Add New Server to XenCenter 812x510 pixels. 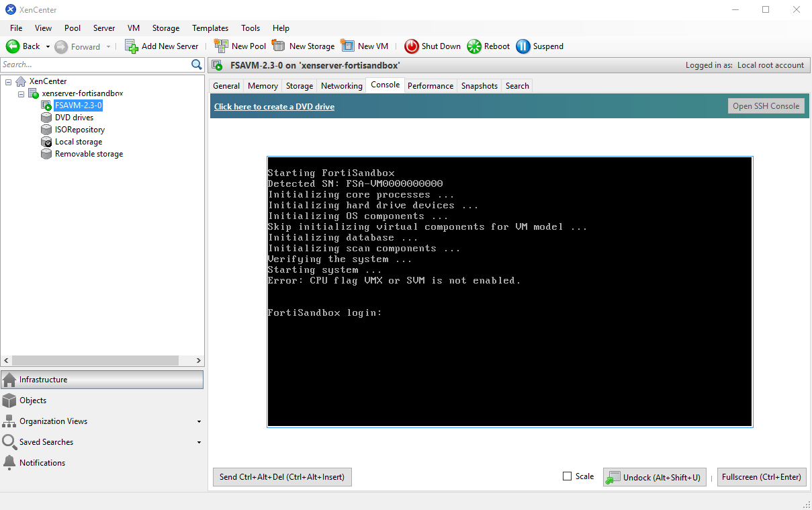click(x=162, y=46)
